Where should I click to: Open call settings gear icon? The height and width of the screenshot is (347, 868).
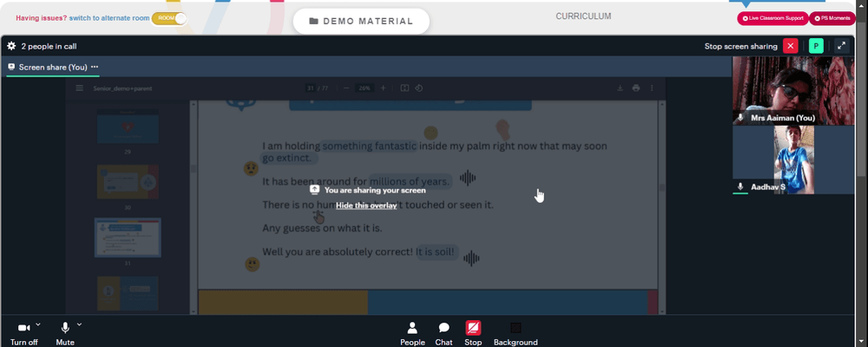coord(11,47)
